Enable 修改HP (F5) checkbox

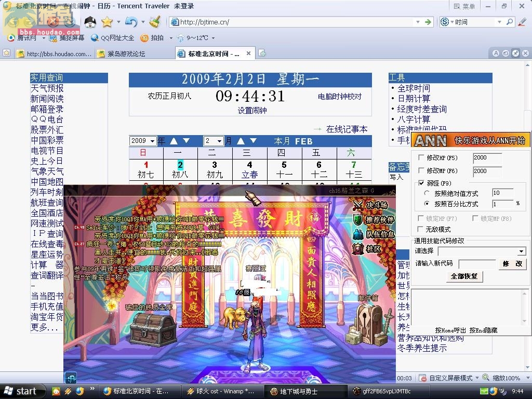tap(421, 157)
